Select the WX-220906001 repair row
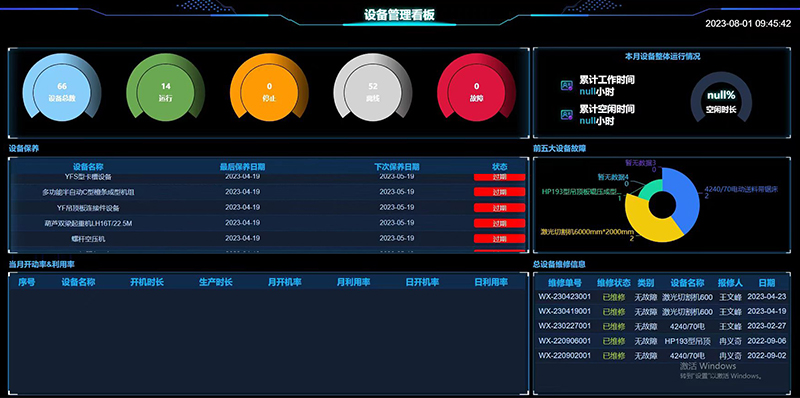800x398 pixels. (x=662, y=341)
